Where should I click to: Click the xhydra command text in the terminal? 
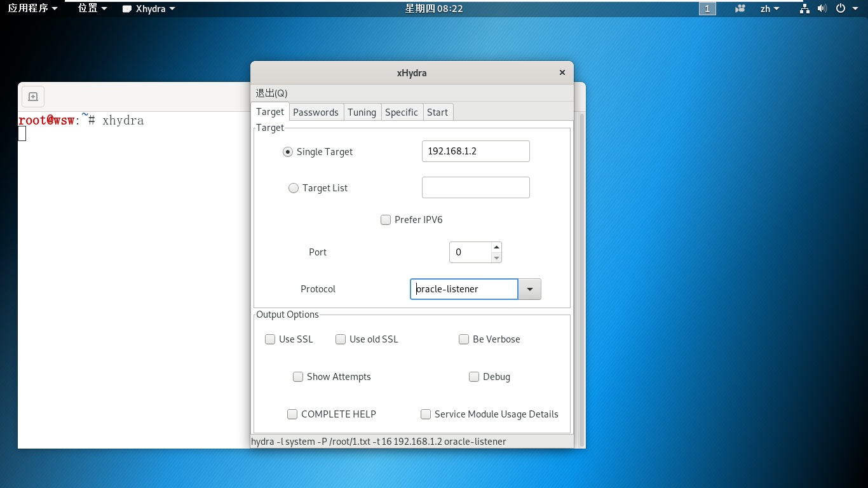tap(123, 120)
